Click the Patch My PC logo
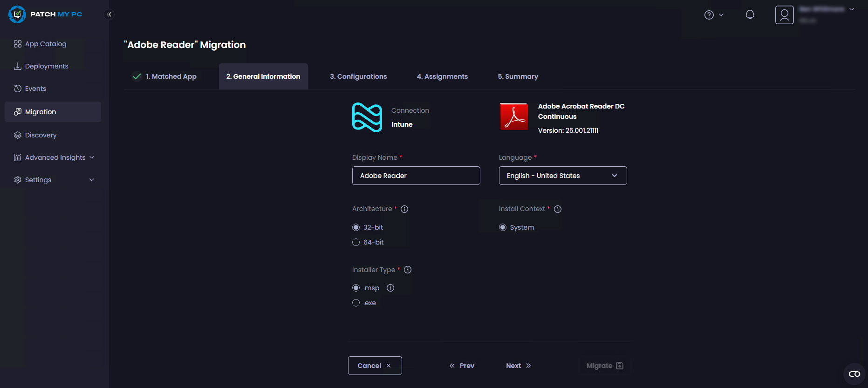868x388 pixels. tap(45, 14)
